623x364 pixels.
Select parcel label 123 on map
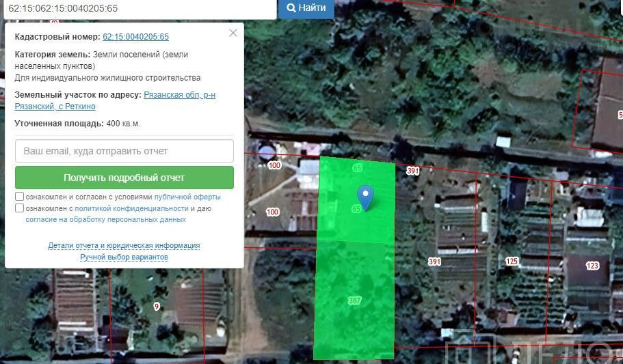(592, 266)
